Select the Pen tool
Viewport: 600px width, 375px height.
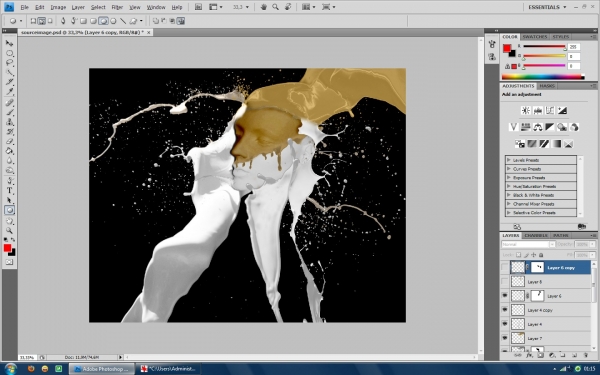click(9, 181)
